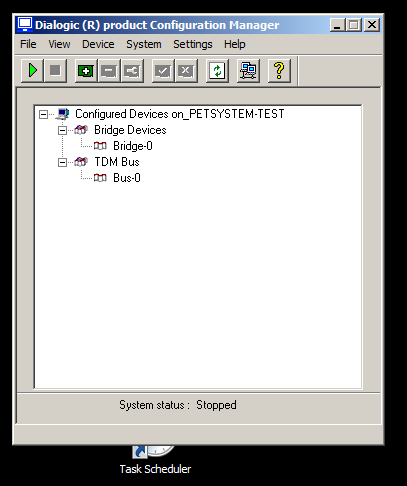Click the Task Scheduler label text
The height and width of the screenshot is (486, 407).
pyautogui.click(x=155, y=469)
